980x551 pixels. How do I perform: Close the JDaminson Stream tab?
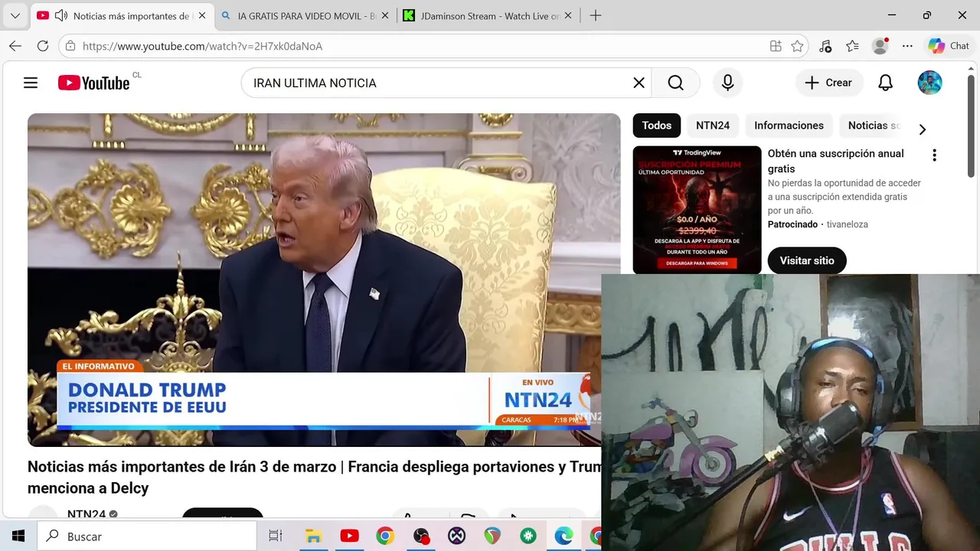pos(567,15)
